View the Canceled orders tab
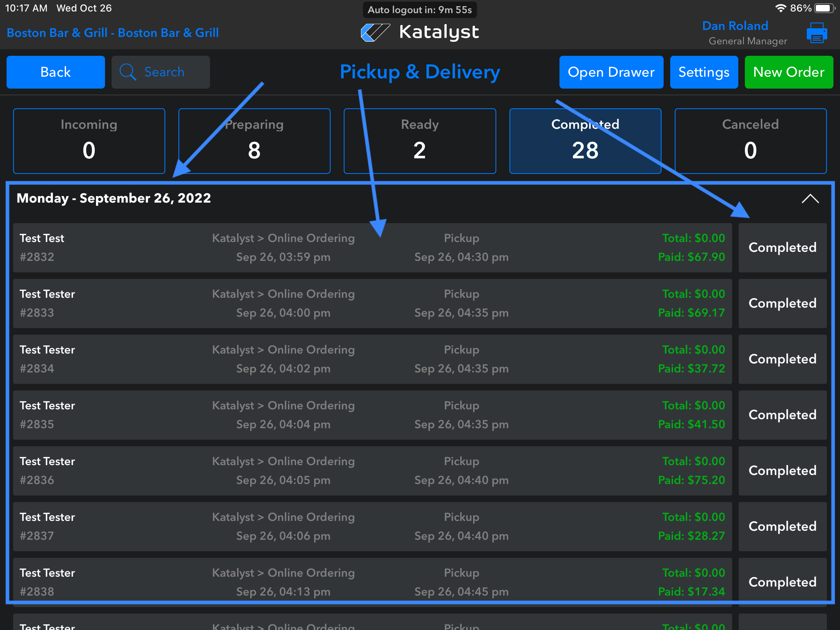The image size is (840, 630). (x=750, y=141)
